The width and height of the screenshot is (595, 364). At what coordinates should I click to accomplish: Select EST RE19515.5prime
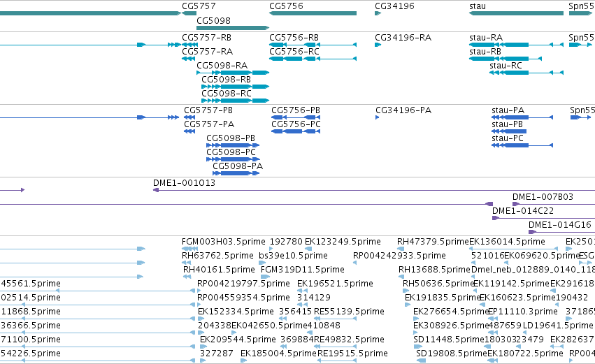point(352,354)
